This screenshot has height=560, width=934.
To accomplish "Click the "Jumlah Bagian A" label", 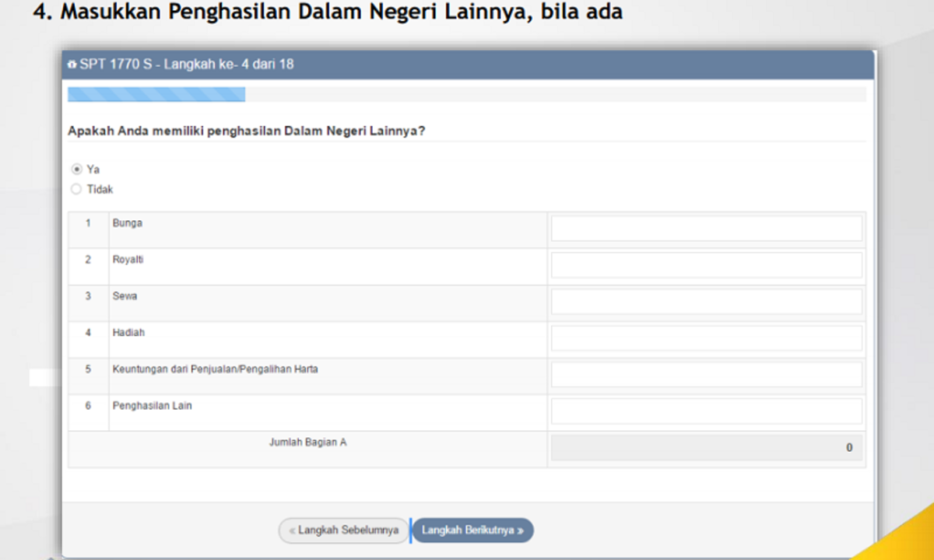I will tap(307, 443).
